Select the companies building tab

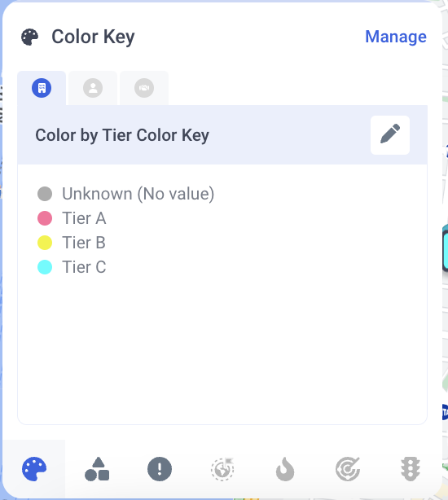[42, 88]
